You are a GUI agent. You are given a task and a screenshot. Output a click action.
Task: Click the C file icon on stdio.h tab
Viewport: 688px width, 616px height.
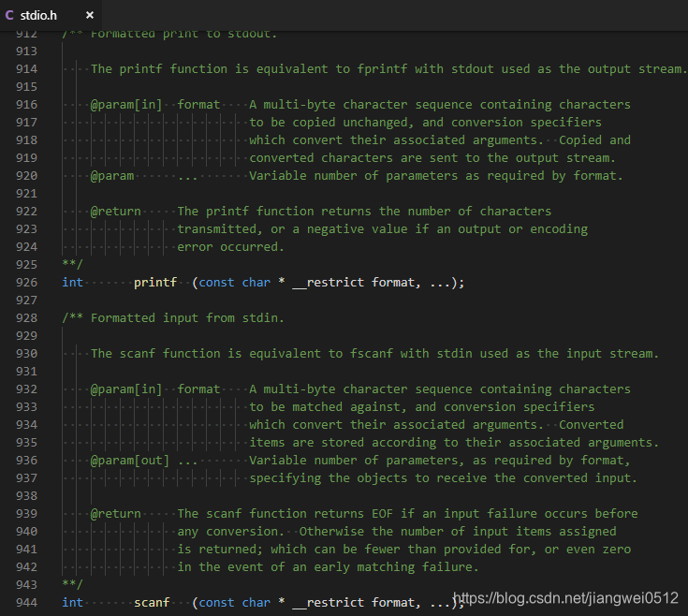coord(9,15)
